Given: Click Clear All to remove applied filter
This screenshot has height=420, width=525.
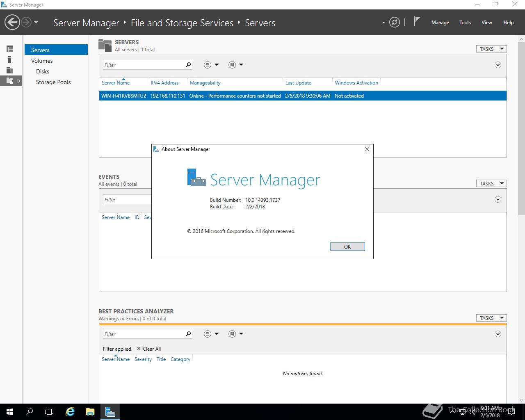Looking at the screenshot, I should point(149,349).
